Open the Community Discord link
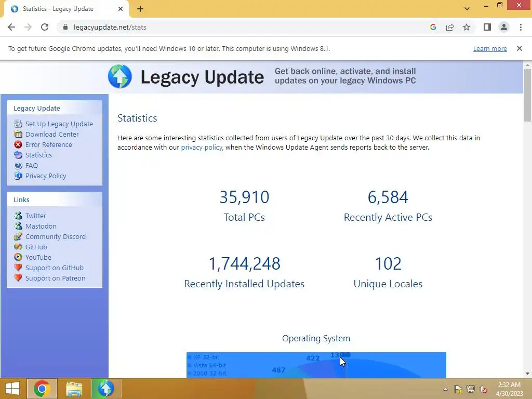Screen dimensions: 532x399 (x=56, y=236)
